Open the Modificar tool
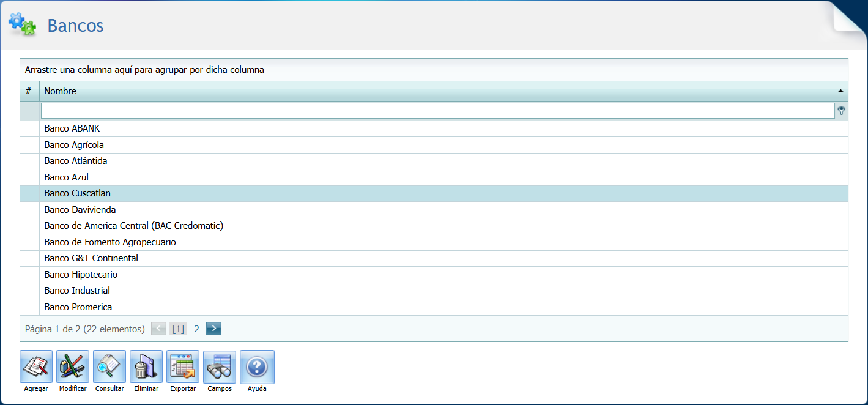This screenshot has width=868, height=405. tap(73, 366)
